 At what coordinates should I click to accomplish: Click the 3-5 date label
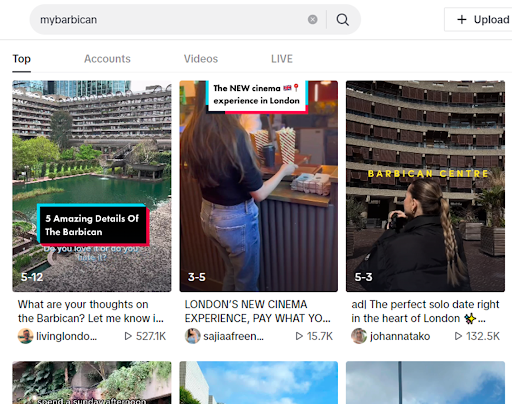click(x=197, y=277)
